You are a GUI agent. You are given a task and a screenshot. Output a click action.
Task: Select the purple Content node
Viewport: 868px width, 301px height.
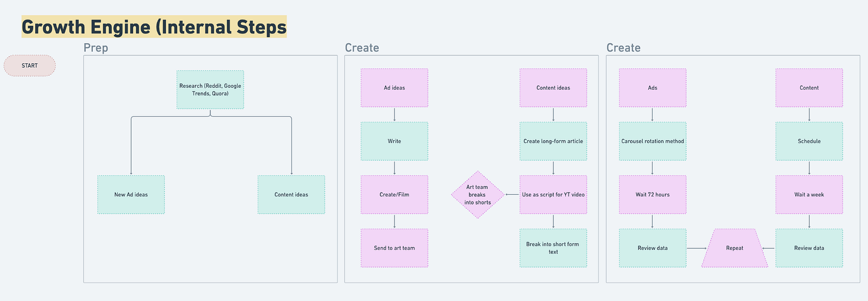coord(809,88)
